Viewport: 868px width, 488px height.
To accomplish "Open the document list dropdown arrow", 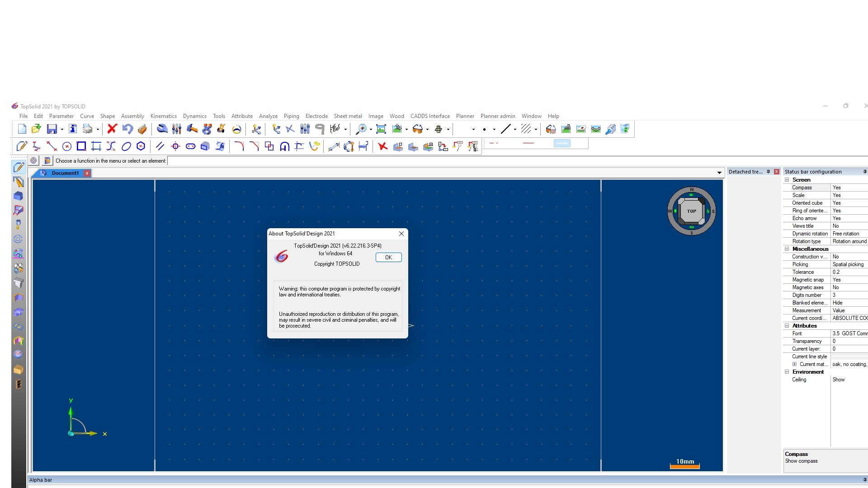I will click(x=719, y=173).
